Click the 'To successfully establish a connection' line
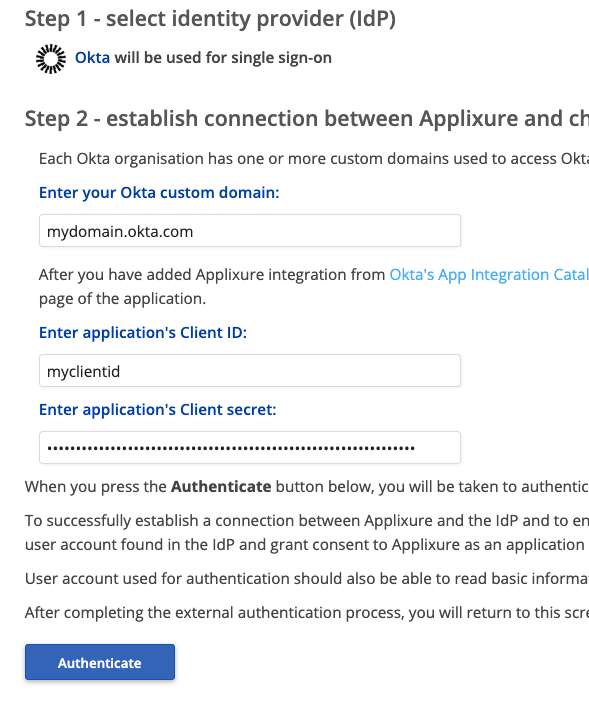The height and width of the screenshot is (701, 589). (x=307, y=520)
